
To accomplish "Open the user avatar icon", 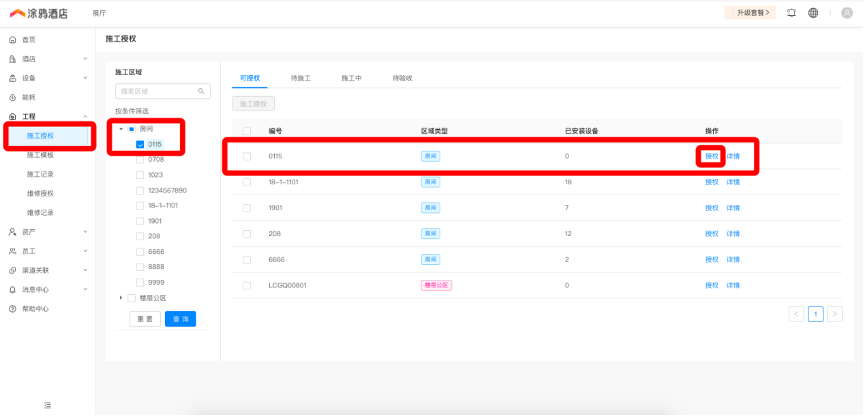I will [x=847, y=13].
